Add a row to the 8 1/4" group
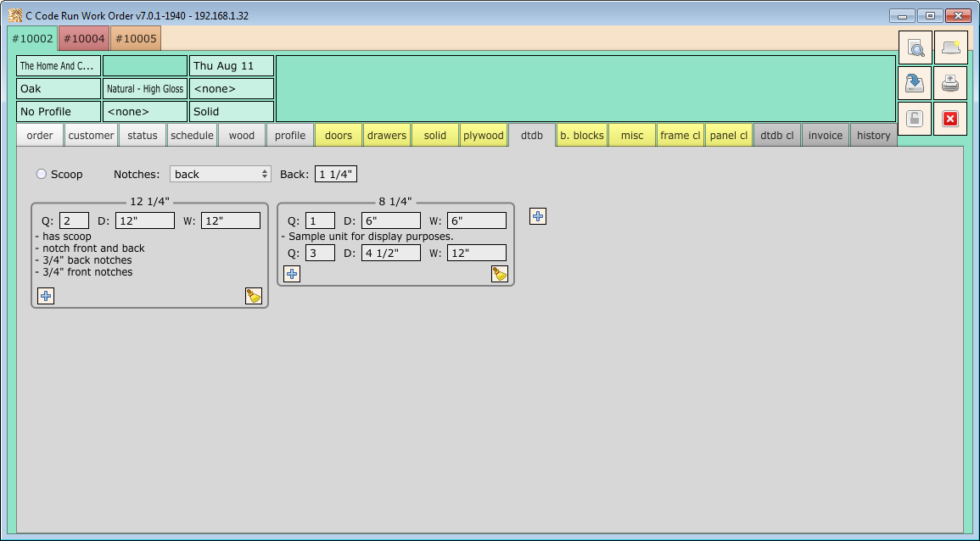 (x=292, y=274)
